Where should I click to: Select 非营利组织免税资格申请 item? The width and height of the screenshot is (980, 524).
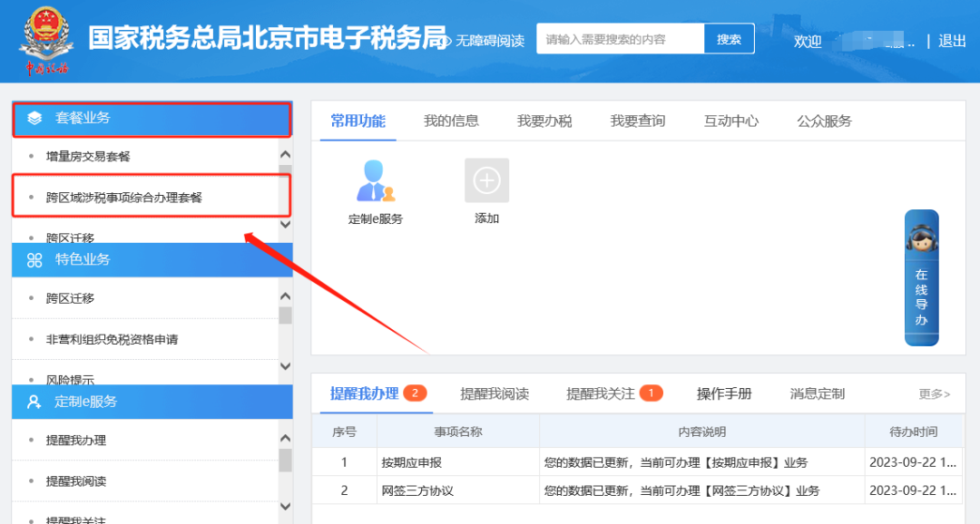[112, 339]
